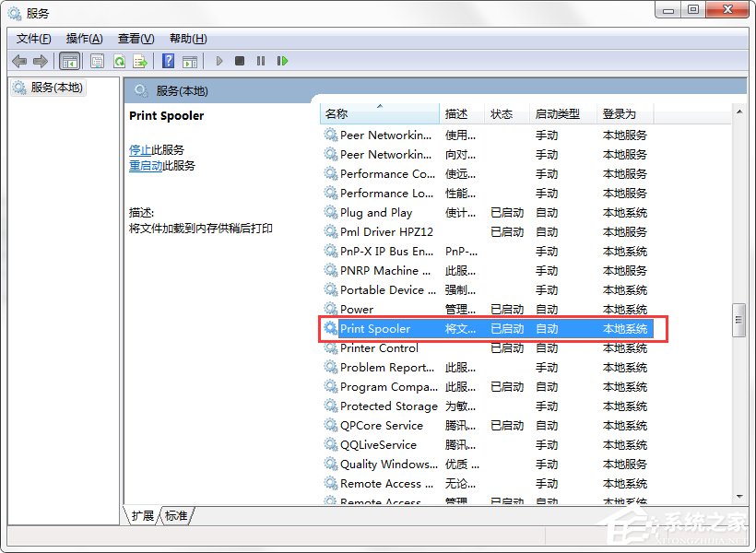756x553 pixels.
Task: Start the service with the play icon
Action: coord(219,61)
